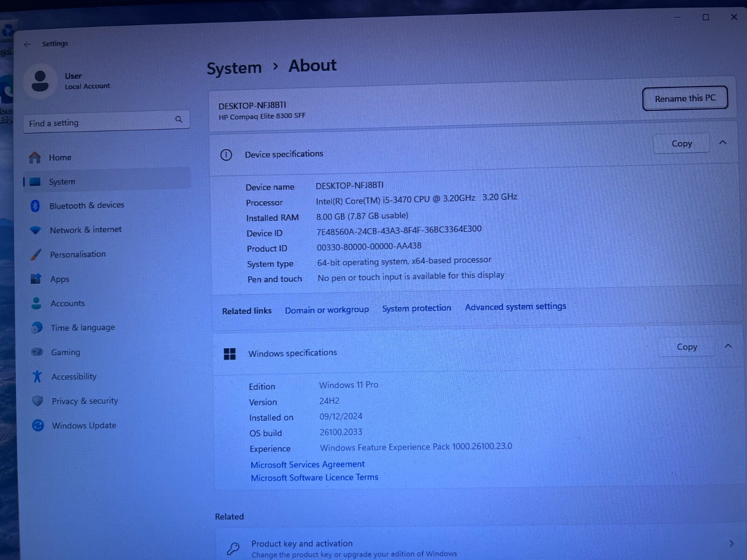747x560 pixels.
Task: Click HP Compaq Elite 8300 SFF text
Action: 262,116
